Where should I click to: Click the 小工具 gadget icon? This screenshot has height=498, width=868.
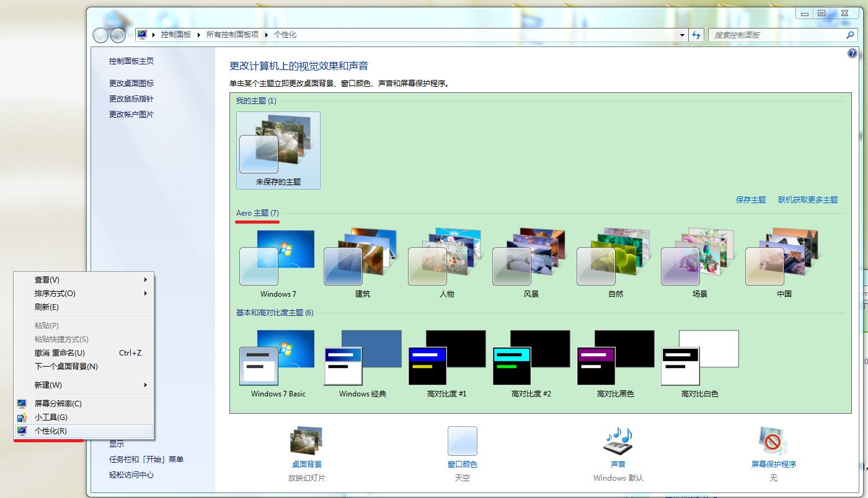22,417
